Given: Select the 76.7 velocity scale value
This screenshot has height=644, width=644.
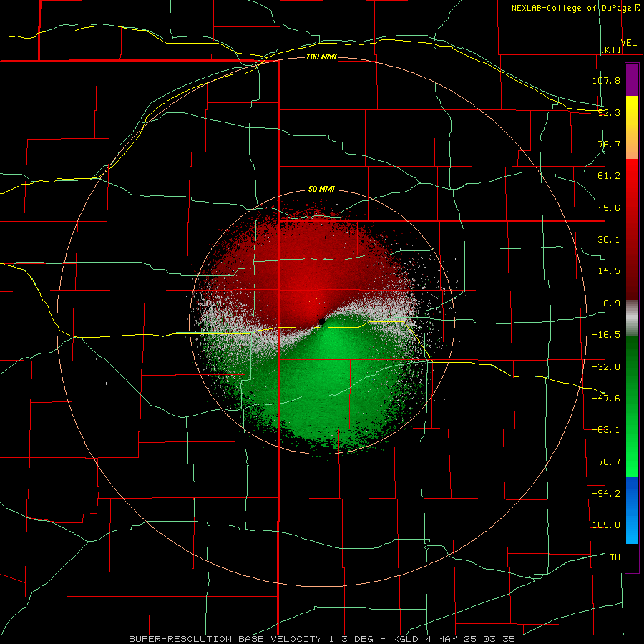Looking at the screenshot, I should pyautogui.click(x=609, y=144).
